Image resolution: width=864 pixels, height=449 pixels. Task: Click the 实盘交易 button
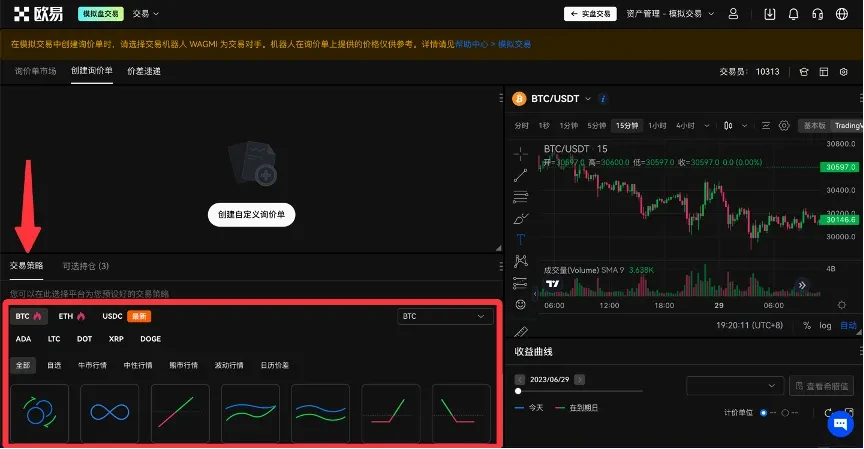(590, 14)
